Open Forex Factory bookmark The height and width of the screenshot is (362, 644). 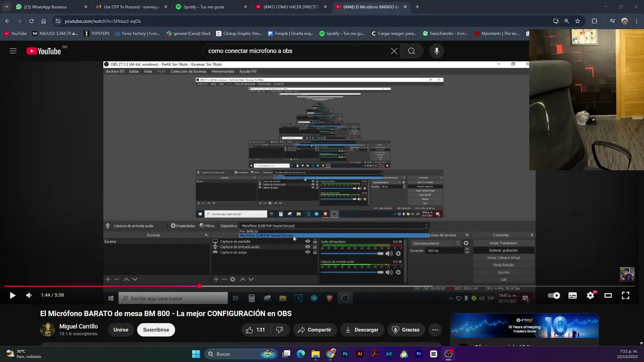pyautogui.click(x=137, y=34)
